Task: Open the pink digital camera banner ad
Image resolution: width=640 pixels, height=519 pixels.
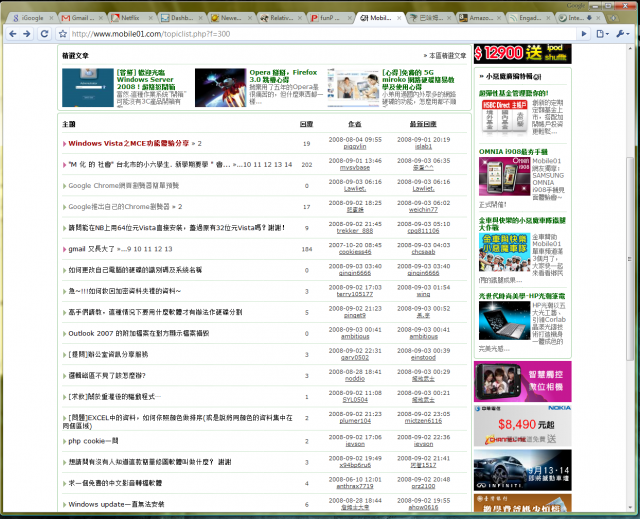Action: click(522, 381)
